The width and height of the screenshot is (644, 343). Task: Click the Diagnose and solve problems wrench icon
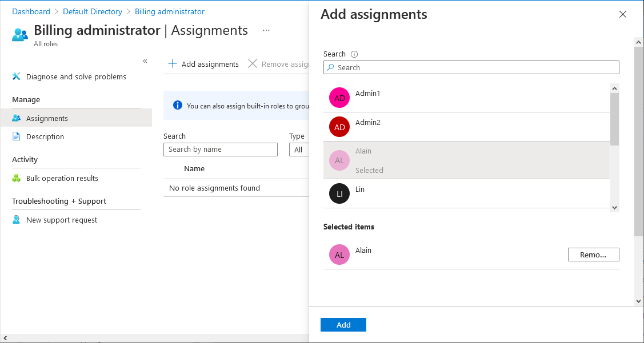click(x=17, y=76)
